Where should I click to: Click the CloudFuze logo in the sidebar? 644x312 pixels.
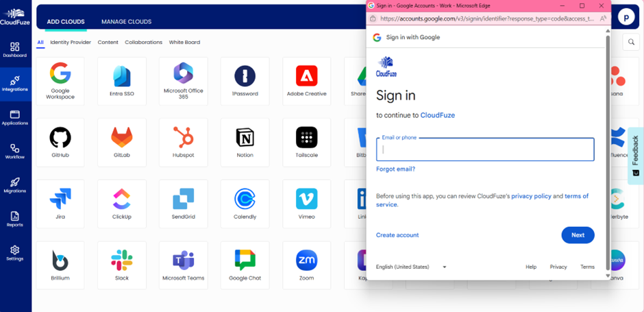15,16
